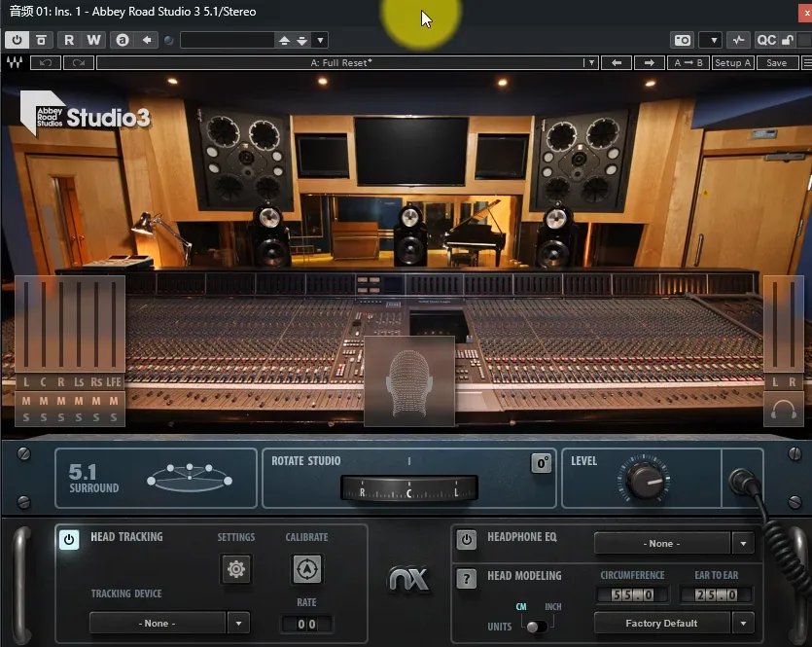Screen dimensions: 812x647
Task: Click the Level knob
Action: pyautogui.click(x=643, y=479)
